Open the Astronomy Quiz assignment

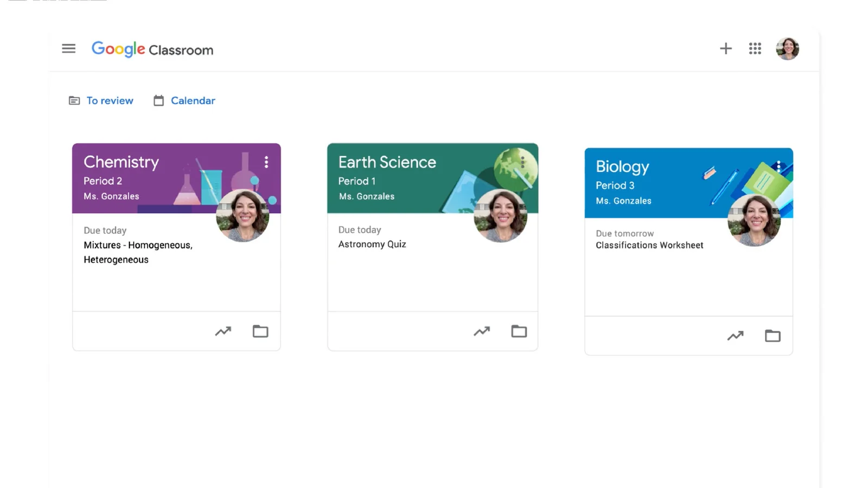372,245
